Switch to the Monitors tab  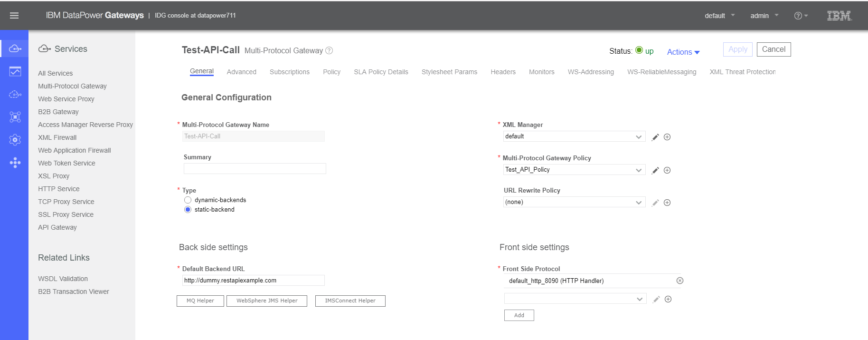point(542,72)
